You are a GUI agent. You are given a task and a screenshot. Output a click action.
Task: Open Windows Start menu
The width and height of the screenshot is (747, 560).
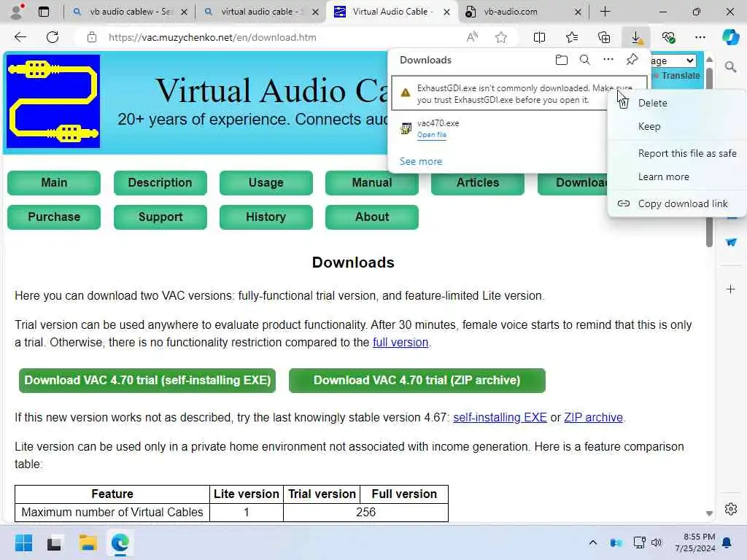pyautogui.click(x=23, y=542)
